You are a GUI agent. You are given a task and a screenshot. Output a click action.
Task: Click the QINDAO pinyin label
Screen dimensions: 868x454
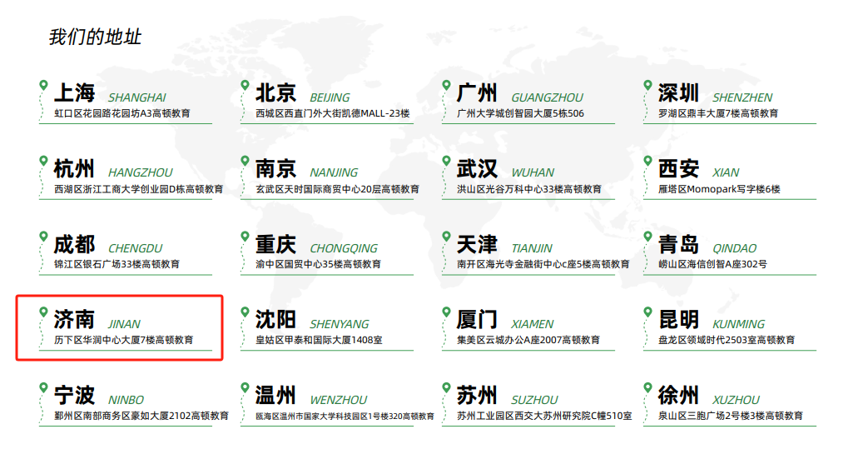(x=735, y=248)
